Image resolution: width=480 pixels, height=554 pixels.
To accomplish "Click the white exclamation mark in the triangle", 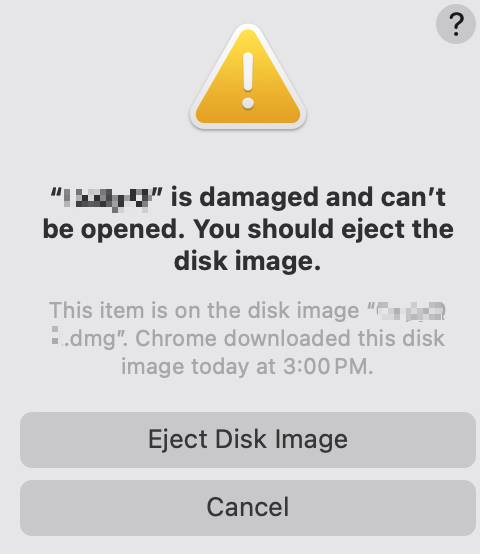I will [248, 80].
